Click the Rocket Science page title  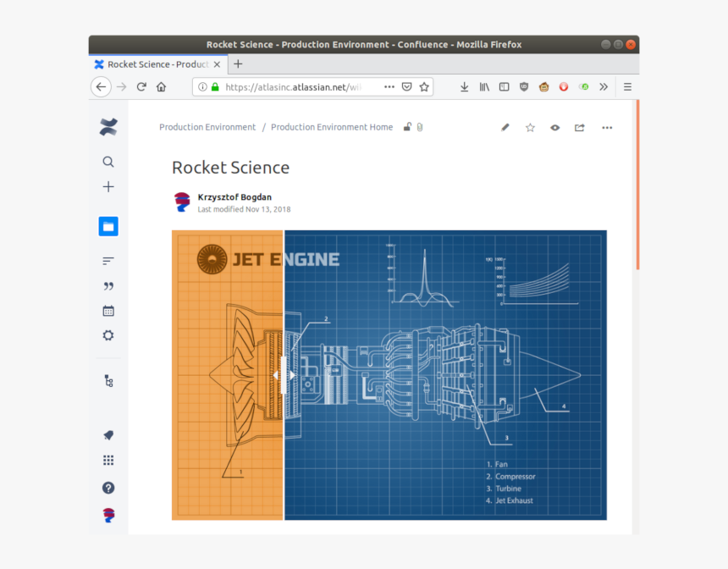pyautogui.click(x=230, y=167)
